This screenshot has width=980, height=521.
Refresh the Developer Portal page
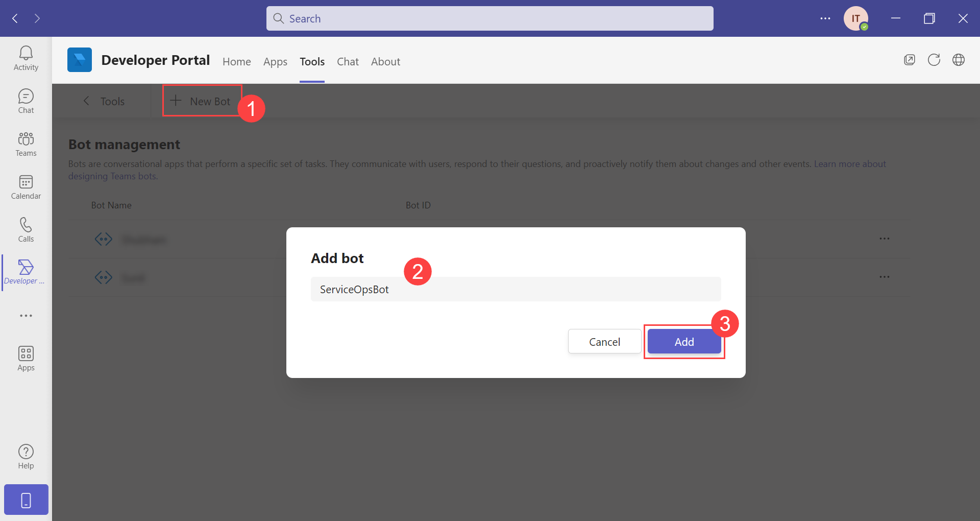pos(934,60)
